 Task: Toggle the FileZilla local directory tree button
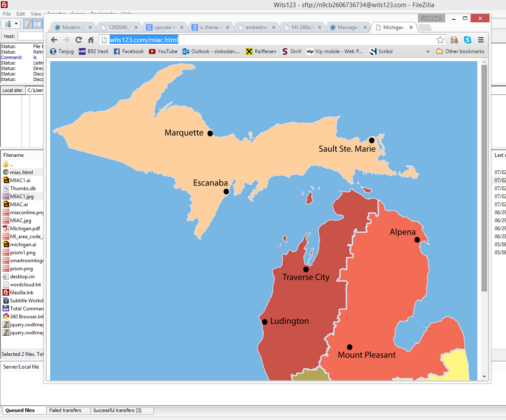pos(38,24)
